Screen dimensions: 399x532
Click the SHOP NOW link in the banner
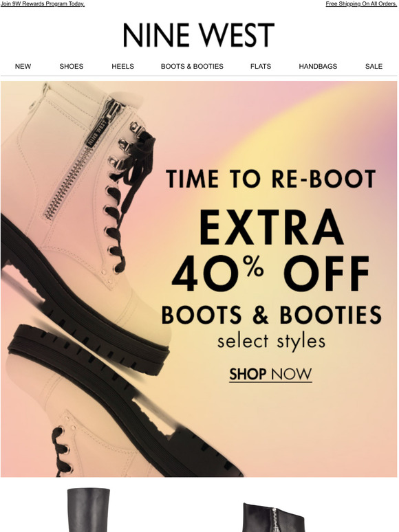270,374
